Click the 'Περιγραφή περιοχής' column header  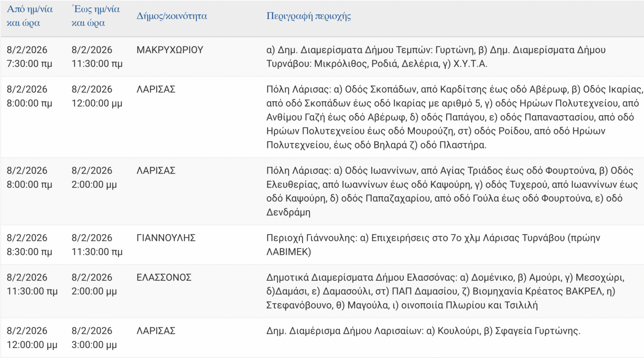click(309, 16)
